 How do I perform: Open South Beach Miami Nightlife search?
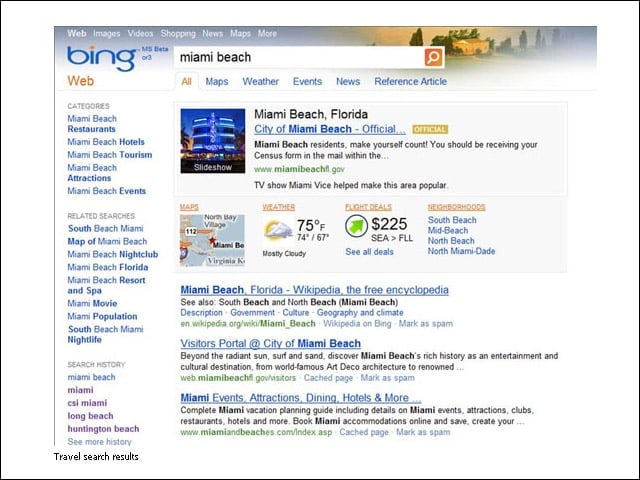coord(105,334)
